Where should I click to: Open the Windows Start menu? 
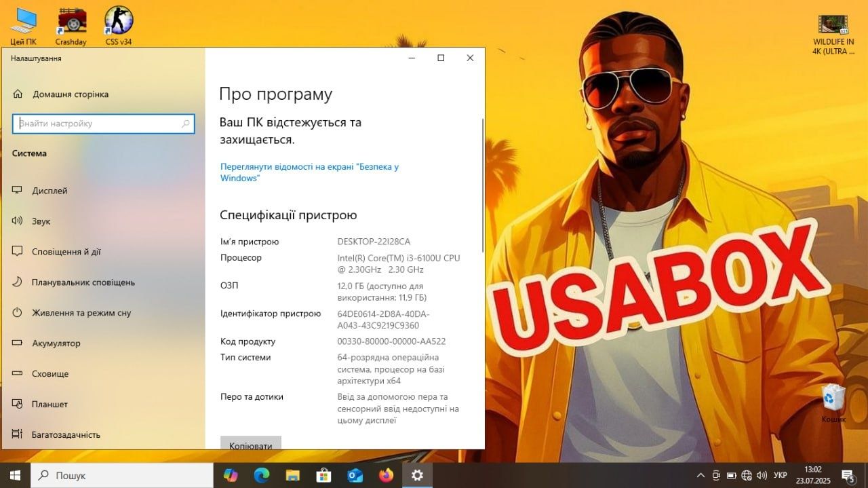[x=15, y=475]
